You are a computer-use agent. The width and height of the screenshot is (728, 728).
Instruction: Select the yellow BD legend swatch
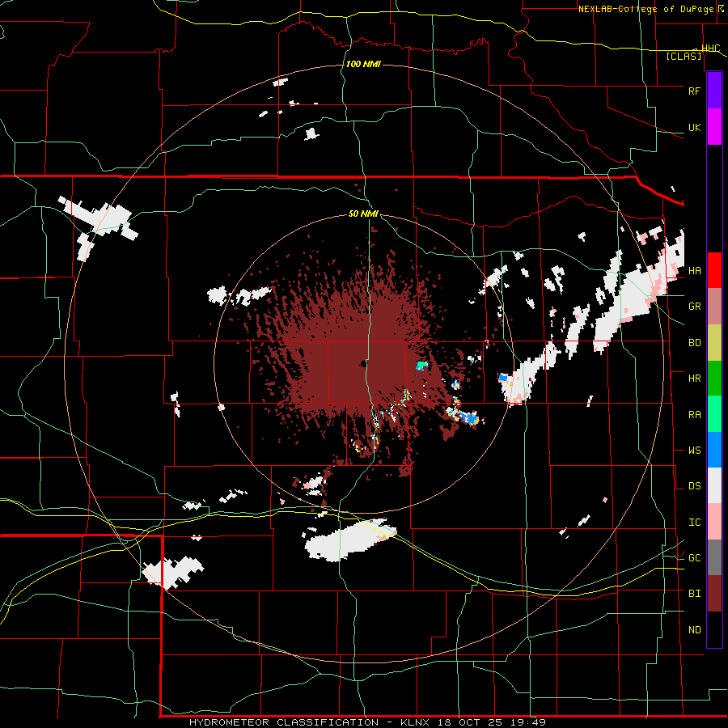coord(714,343)
